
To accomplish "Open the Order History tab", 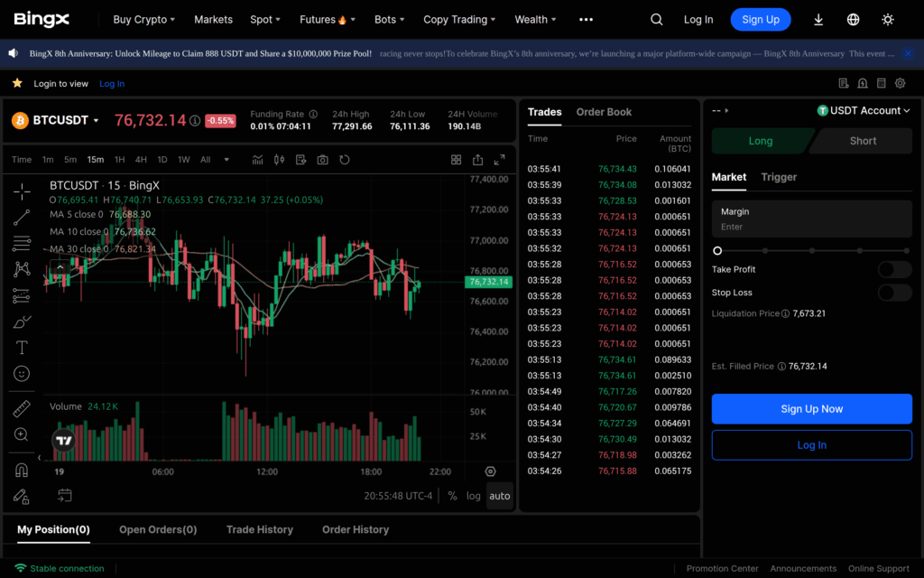I will [356, 529].
